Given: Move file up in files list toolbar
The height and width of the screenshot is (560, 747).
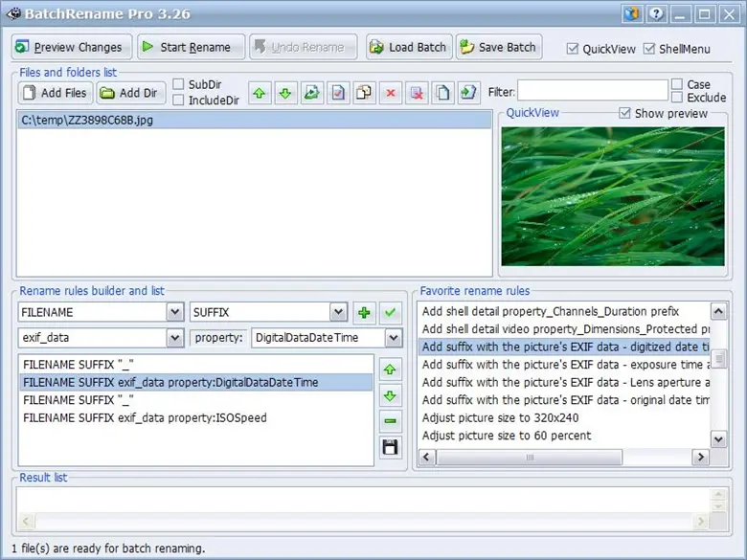Looking at the screenshot, I should point(260,93).
